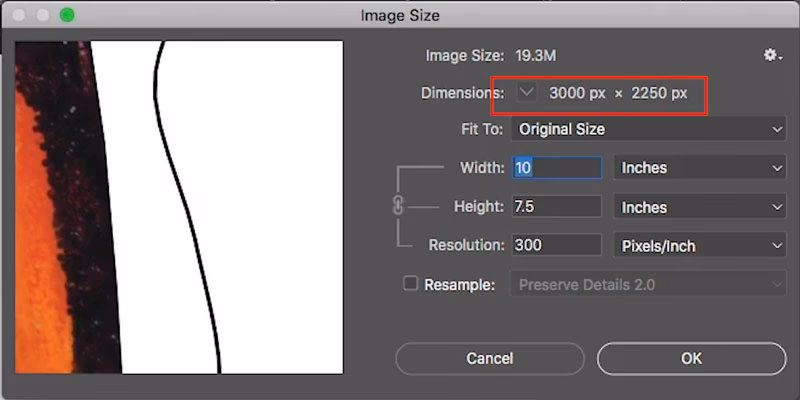Expand the Fit To Original Size dropdown
The image size is (800, 400).
648,129
